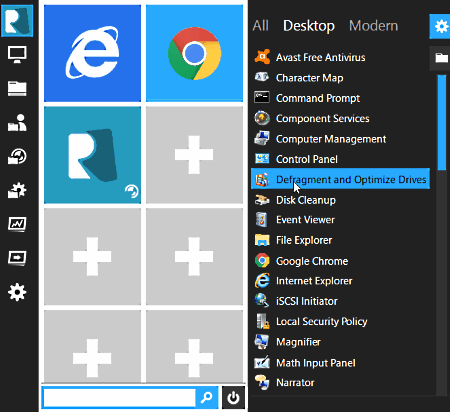The height and width of the screenshot is (412, 450).
Task: Open the Internet Explorer tile
Action: pos(92,53)
